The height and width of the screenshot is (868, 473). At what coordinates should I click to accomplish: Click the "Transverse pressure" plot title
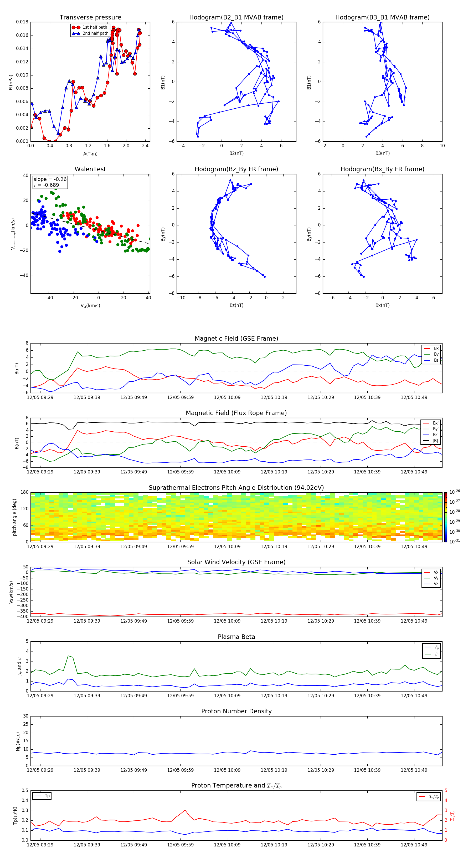90,18
